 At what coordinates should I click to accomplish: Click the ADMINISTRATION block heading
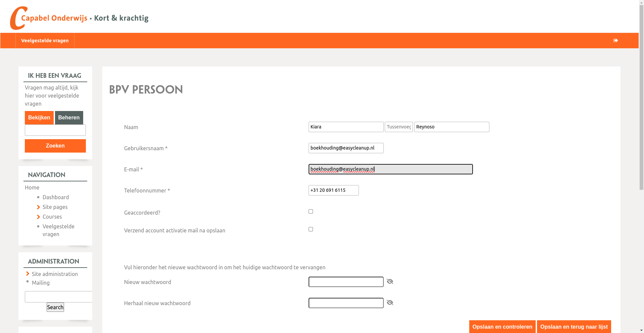tap(54, 261)
